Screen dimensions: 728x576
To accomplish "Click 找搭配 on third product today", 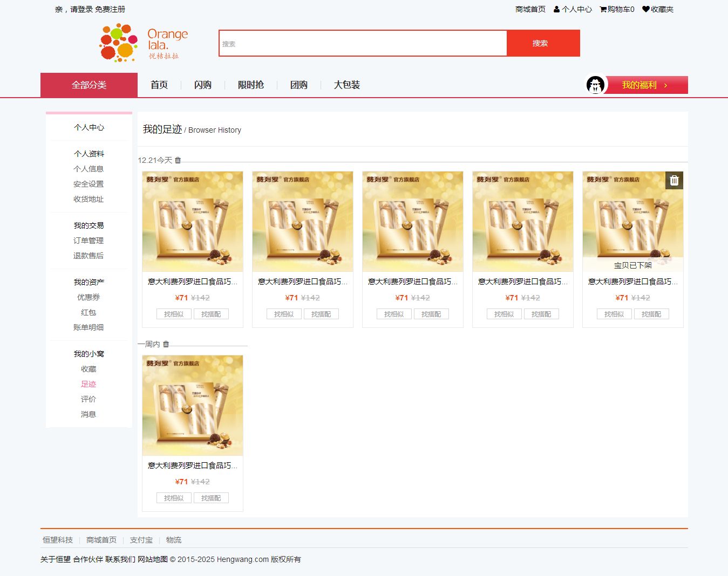I will click(431, 314).
